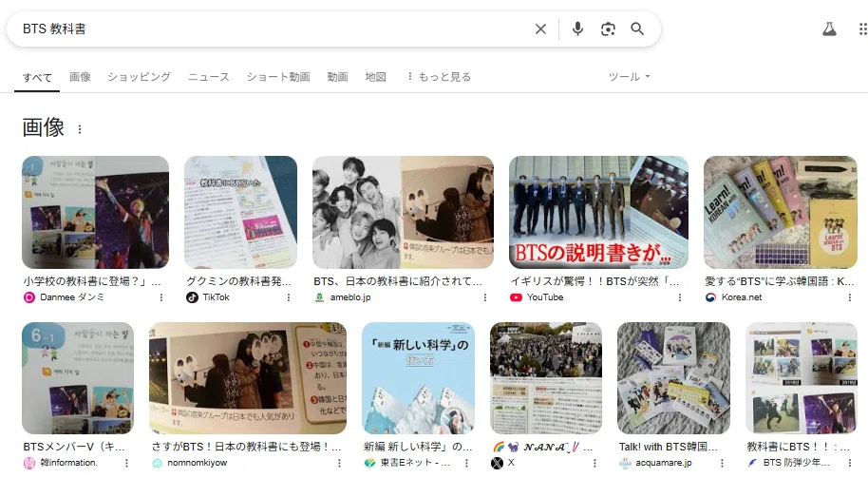Screen dimensions: 868x478
Task: Click the TikTok source logo icon
Action: 192,297
